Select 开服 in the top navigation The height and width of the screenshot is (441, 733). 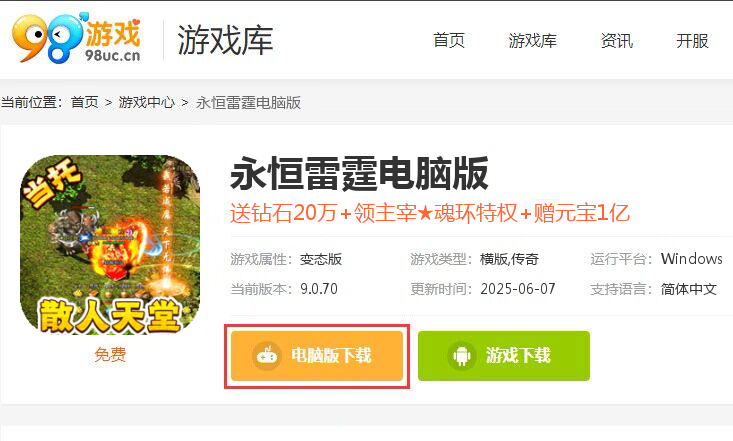pyautogui.click(x=692, y=41)
